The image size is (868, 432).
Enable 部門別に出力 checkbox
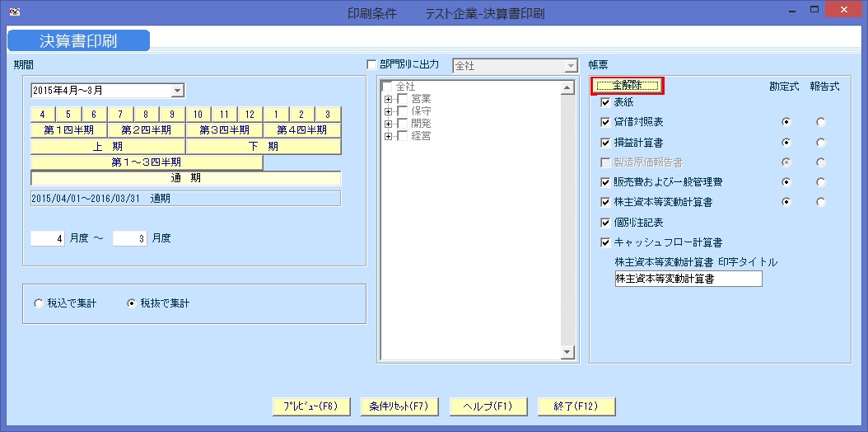(x=371, y=65)
